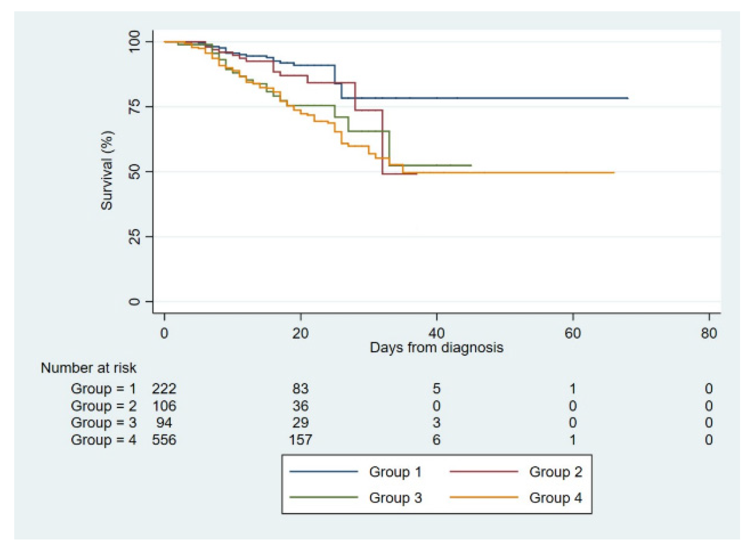Click the blue Group 1 legend line
This screenshot has height=555, width=756.
click(x=323, y=472)
